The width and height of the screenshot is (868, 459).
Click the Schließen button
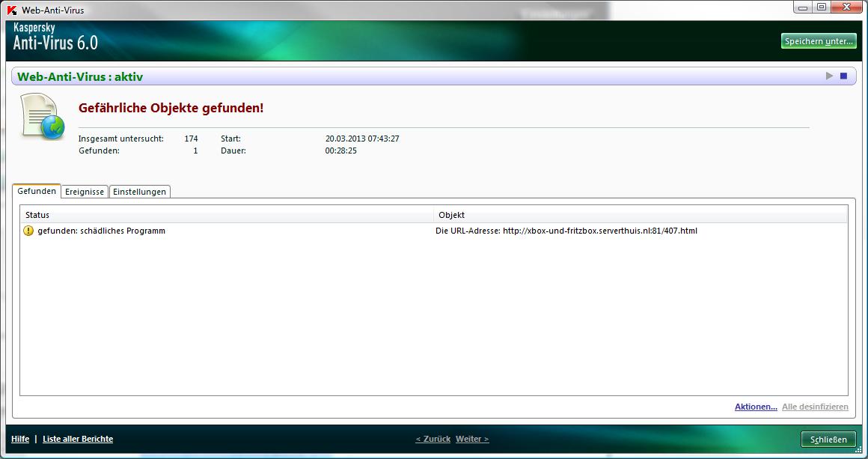click(828, 439)
